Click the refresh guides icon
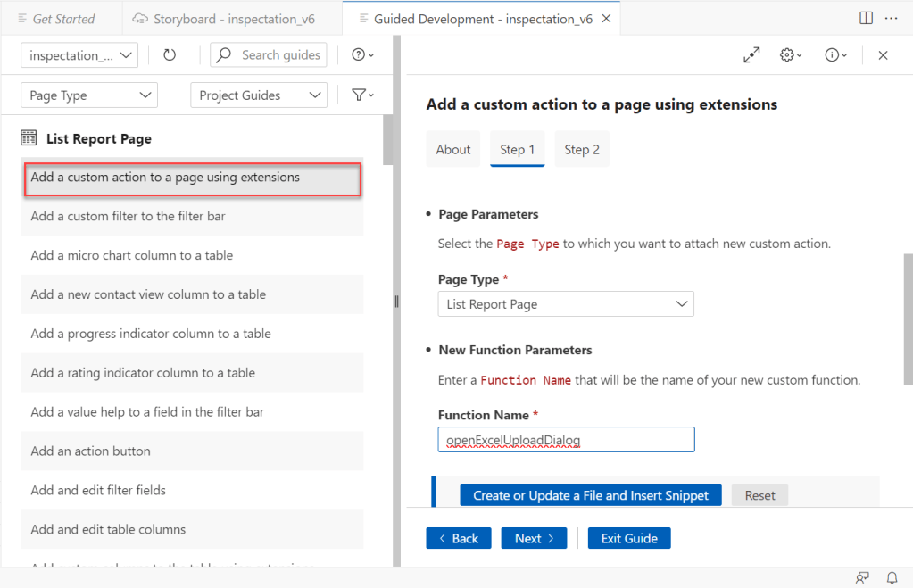The width and height of the screenshot is (913, 588). pos(170,55)
